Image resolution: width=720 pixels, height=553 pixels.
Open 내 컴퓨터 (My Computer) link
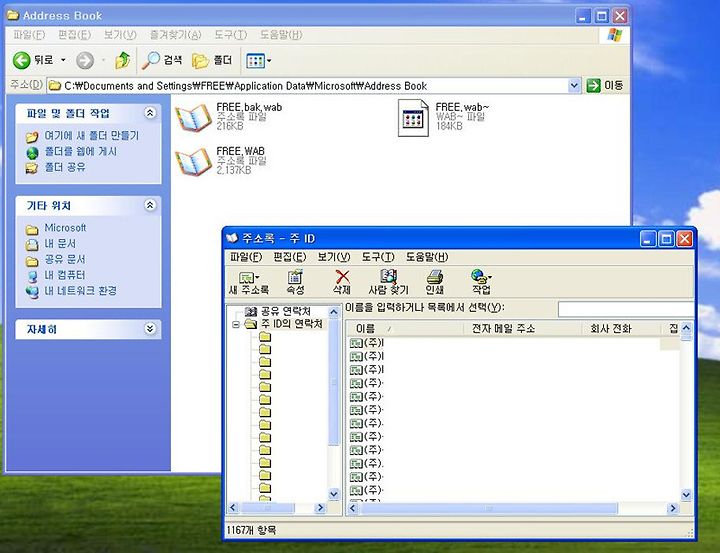pyautogui.click(x=65, y=275)
